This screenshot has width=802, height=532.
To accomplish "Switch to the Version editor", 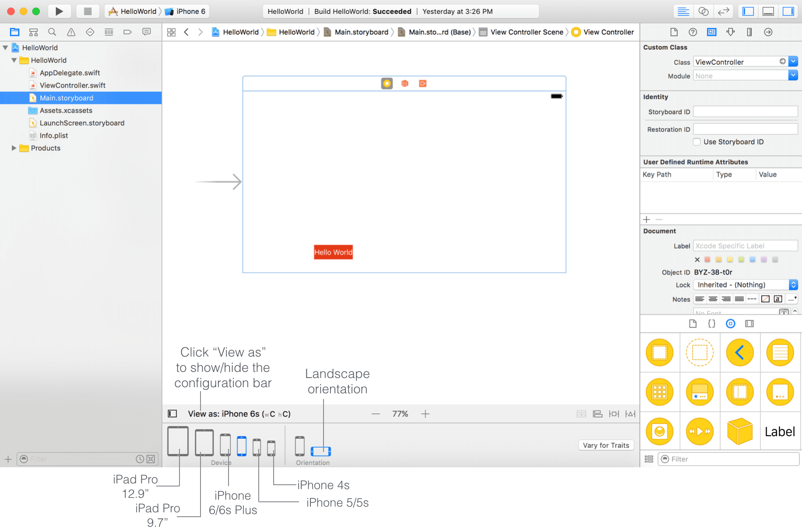I will coord(723,11).
